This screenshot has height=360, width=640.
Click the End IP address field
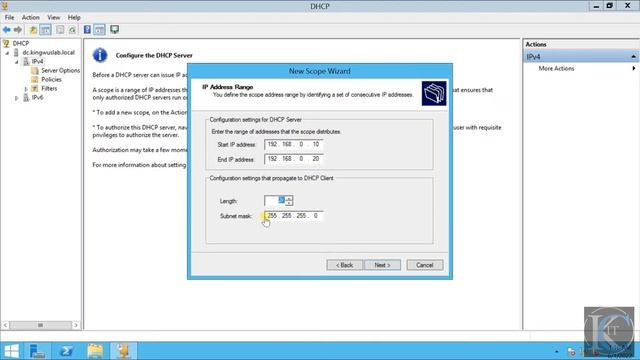(x=293, y=159)
